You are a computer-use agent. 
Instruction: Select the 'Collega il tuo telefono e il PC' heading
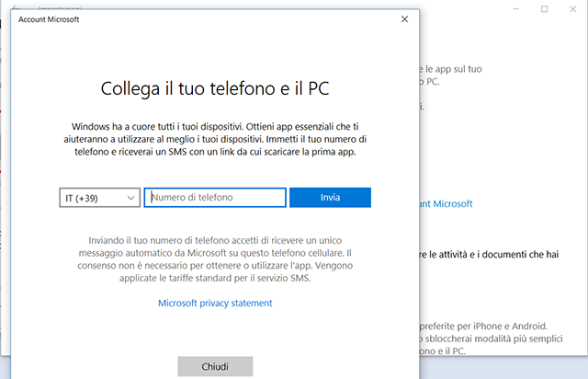[x=215, y=88]
